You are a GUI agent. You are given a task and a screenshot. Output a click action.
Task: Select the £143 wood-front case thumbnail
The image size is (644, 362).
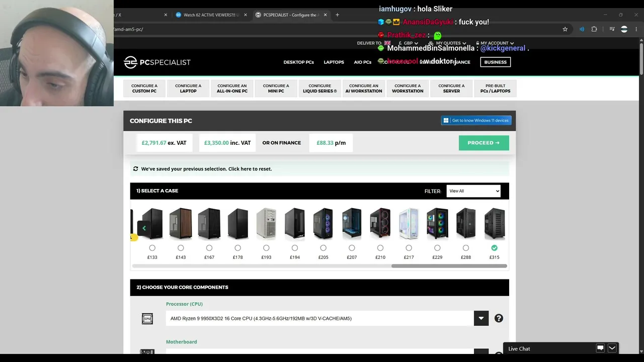(x=181, y=224)
